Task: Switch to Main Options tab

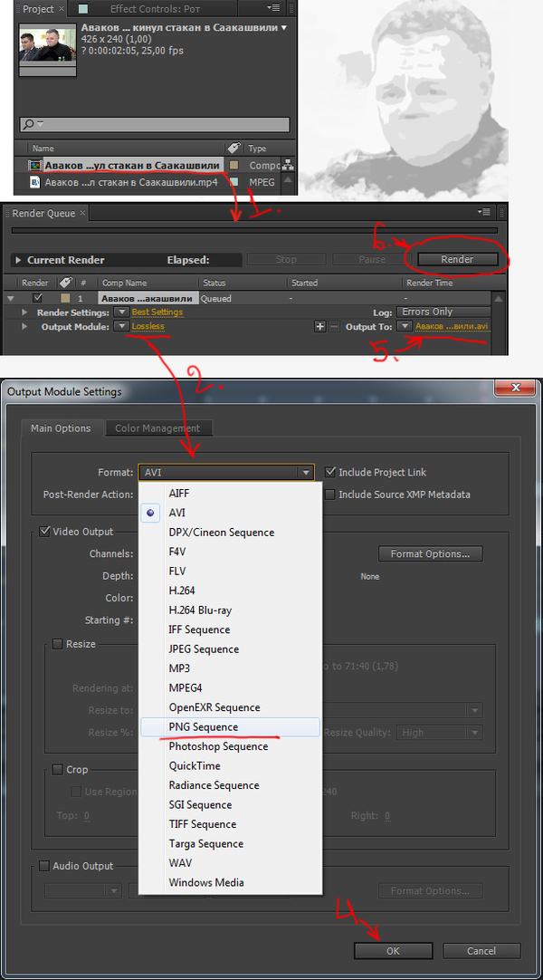Action: (62, 428)
